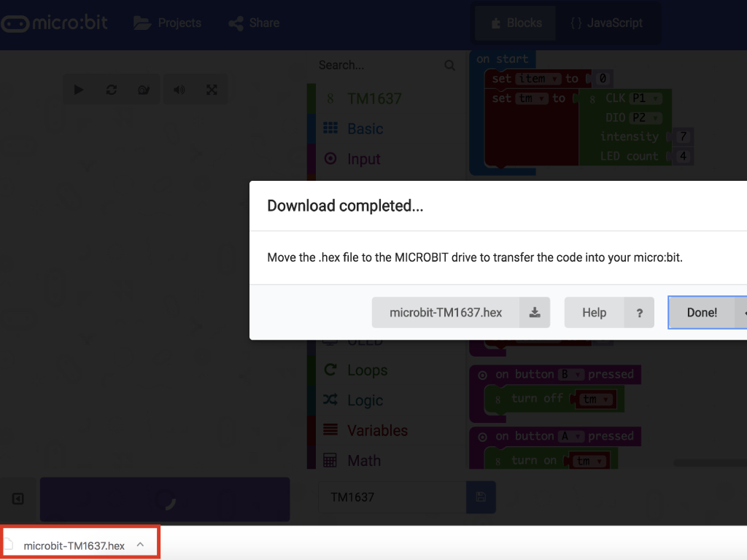Open button A selector dropdown

pyautogui.click(x=570, y=436)
